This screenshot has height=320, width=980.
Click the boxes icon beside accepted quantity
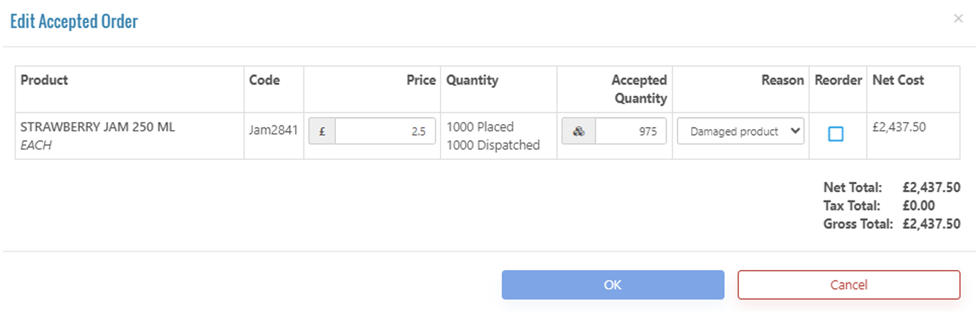(x=579, y=132)
